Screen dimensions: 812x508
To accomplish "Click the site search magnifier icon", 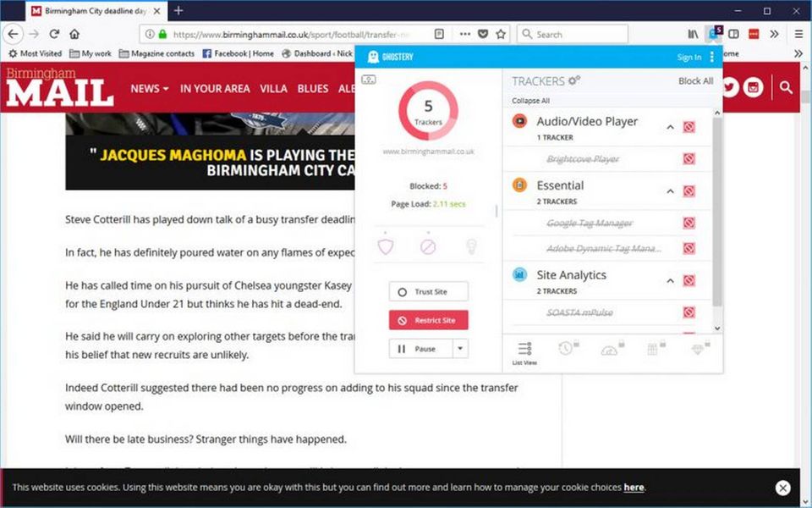I will pos(786,87).
